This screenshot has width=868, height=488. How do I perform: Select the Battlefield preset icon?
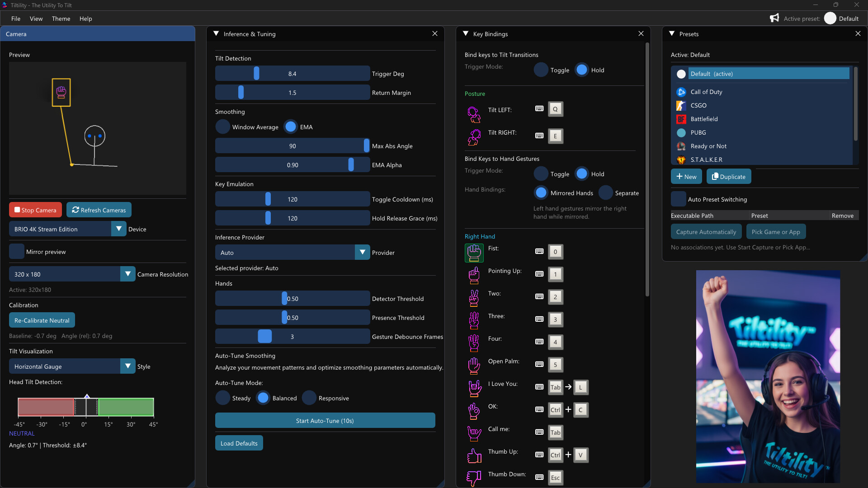(681, 119)
